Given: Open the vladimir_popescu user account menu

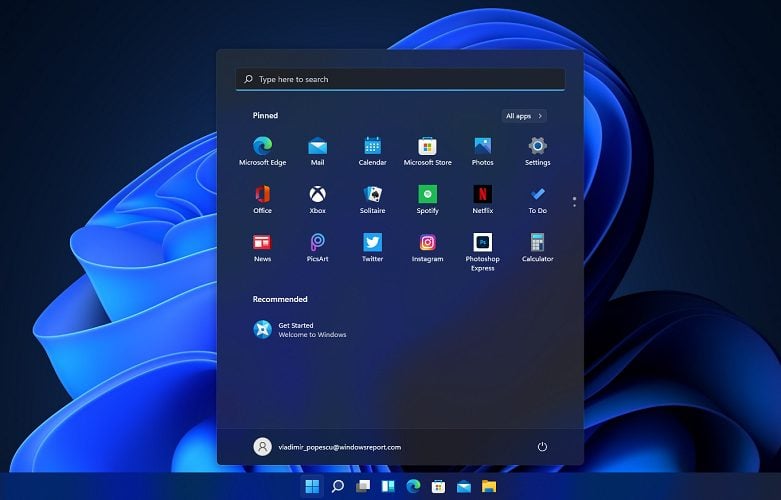Looking at the screenshot, I should point(327,447).
